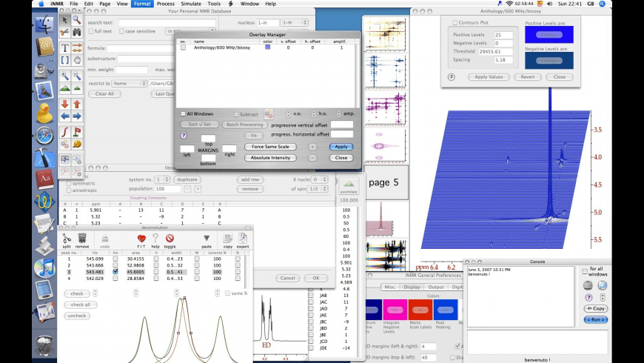Open the Process menu
The width and height of the screenshot is (644, 363).
(166, 4)
